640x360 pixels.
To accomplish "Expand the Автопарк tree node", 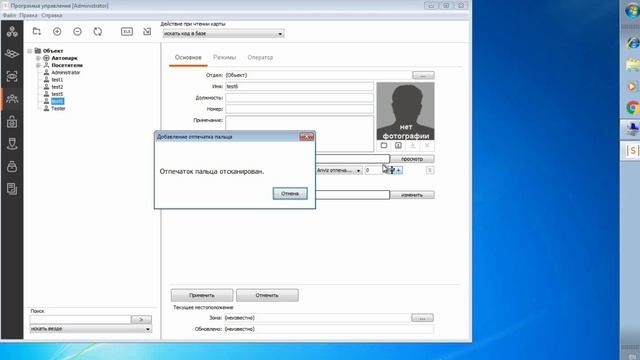I will (x=38, y=58).
